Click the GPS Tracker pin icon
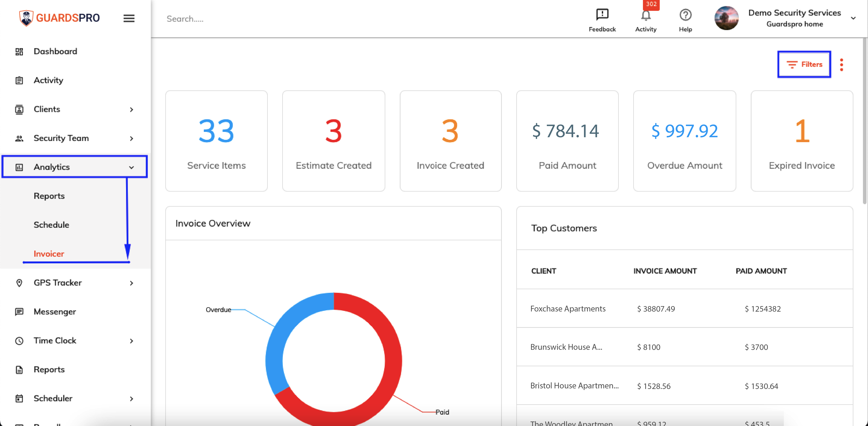This screenshot has width=868, height=426. (x=19, y=283)
